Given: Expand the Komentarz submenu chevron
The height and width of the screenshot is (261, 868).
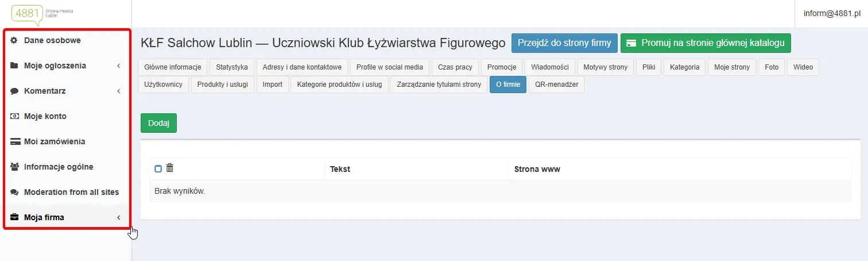Looking at the screenshot, I should point(118,91).
